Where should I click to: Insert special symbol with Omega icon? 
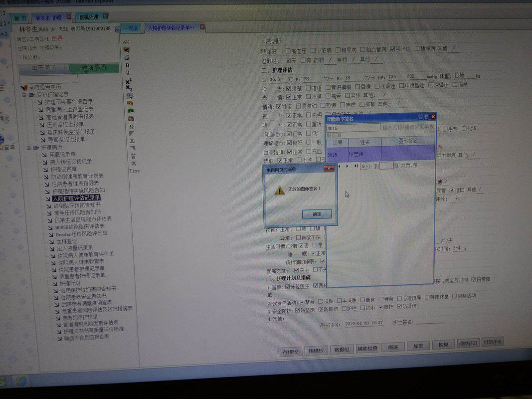(131, 126)
